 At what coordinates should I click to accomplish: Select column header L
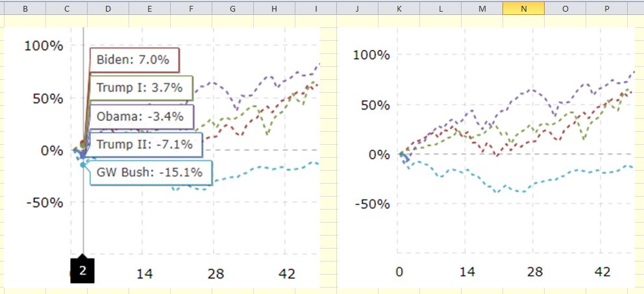440,8
